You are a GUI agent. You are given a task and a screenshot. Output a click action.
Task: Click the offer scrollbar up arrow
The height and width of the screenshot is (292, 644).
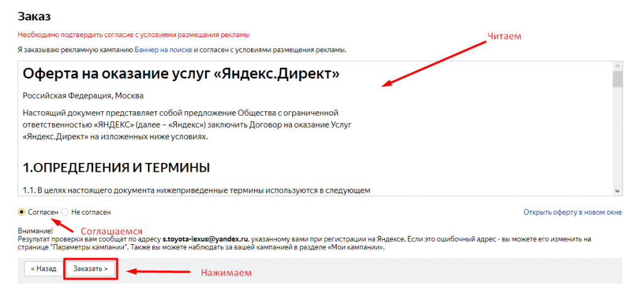coord(618,66)
